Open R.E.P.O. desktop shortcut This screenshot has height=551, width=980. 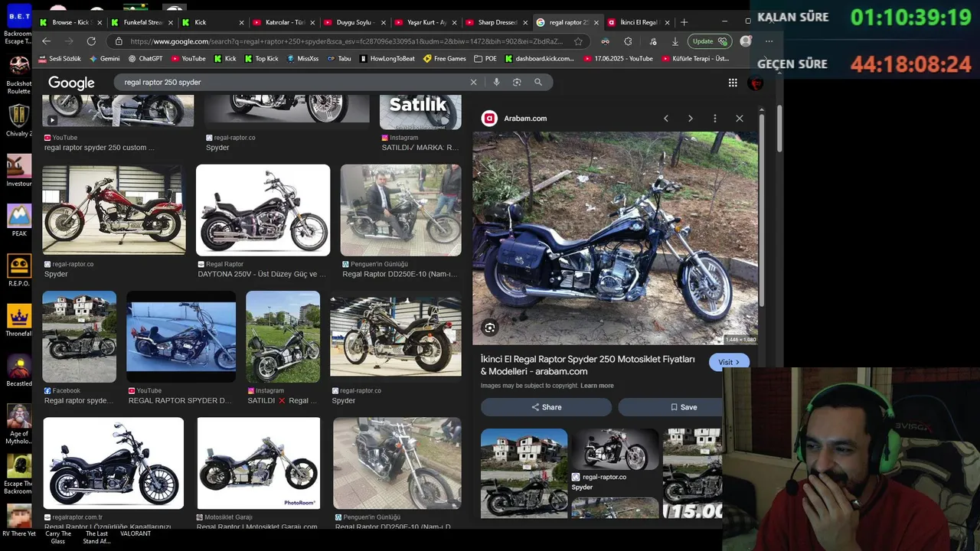(18, 270)
